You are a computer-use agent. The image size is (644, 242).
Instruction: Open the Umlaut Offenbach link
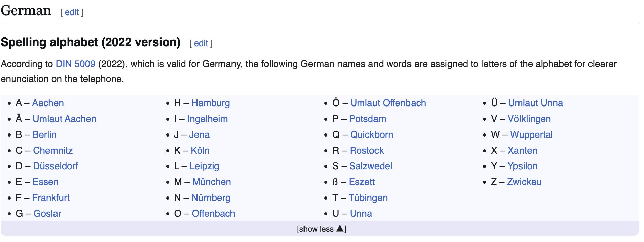pos(388,103)
